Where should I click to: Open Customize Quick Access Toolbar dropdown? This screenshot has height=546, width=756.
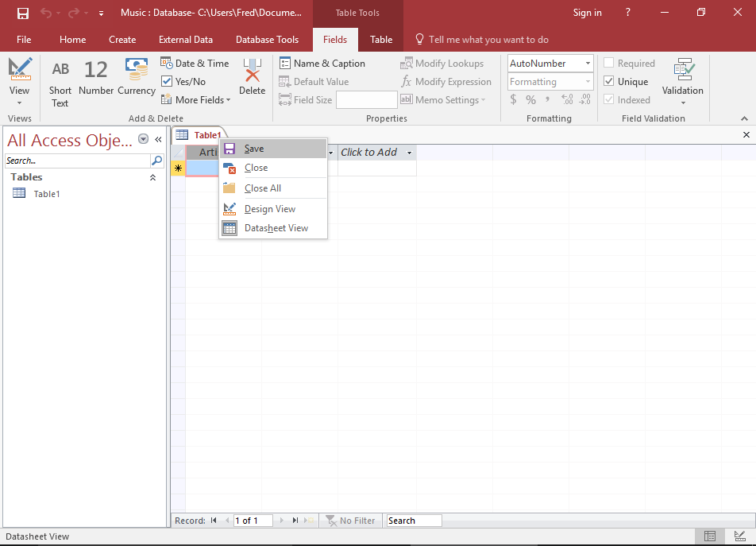(x=101, y=14)
